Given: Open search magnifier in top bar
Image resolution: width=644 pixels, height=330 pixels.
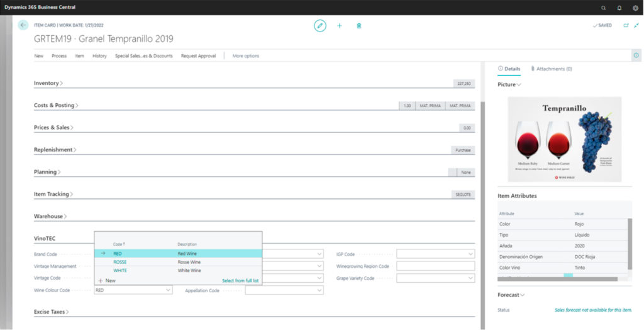Looking at the screenshot, I should click(x=603, y=8).
